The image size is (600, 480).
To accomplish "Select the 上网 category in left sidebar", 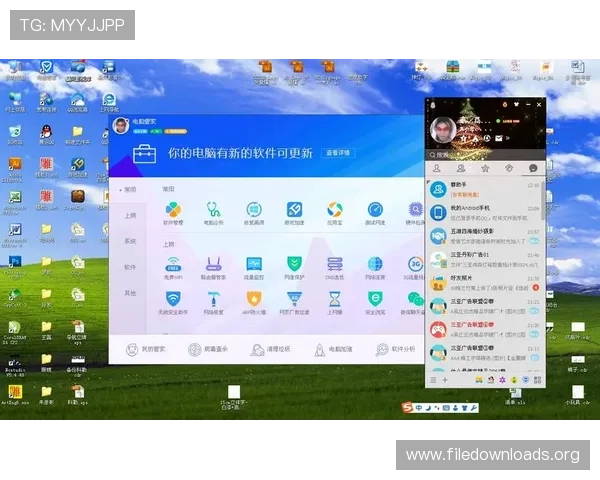I will click(x=130, y=216).
